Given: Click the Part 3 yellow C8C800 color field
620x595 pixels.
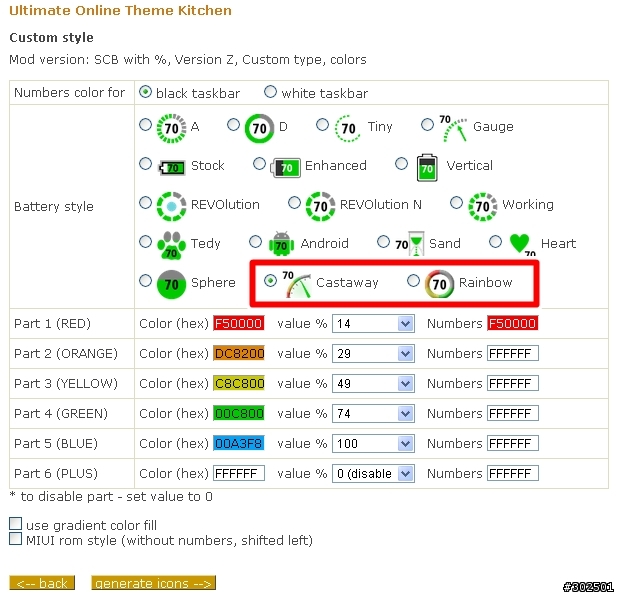Looking at the screenshot, I should click(x=239, y=383).
